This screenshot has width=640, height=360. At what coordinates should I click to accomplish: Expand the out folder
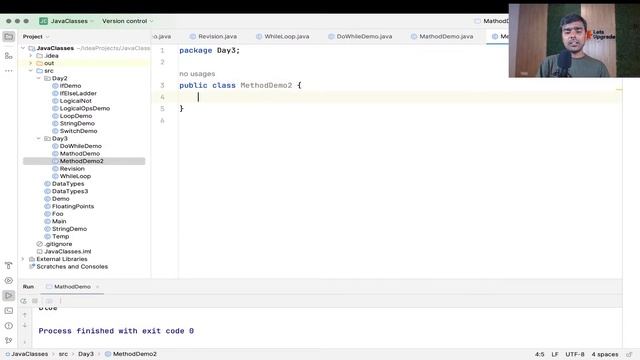31,63
